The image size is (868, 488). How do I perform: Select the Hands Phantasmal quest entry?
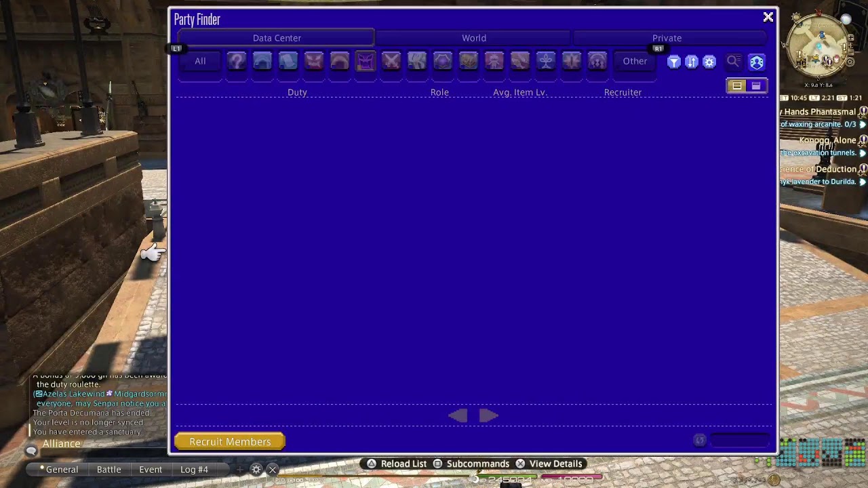(x=819, y=112)
